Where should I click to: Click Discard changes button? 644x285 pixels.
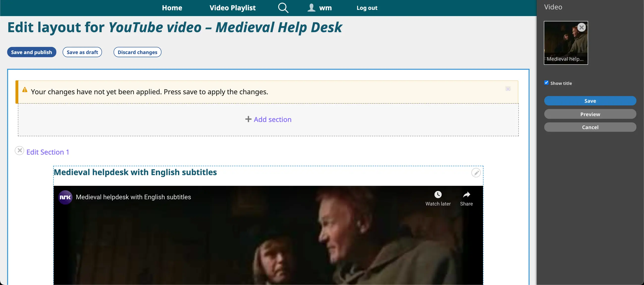pyautogui.click(x=137, y=52)
